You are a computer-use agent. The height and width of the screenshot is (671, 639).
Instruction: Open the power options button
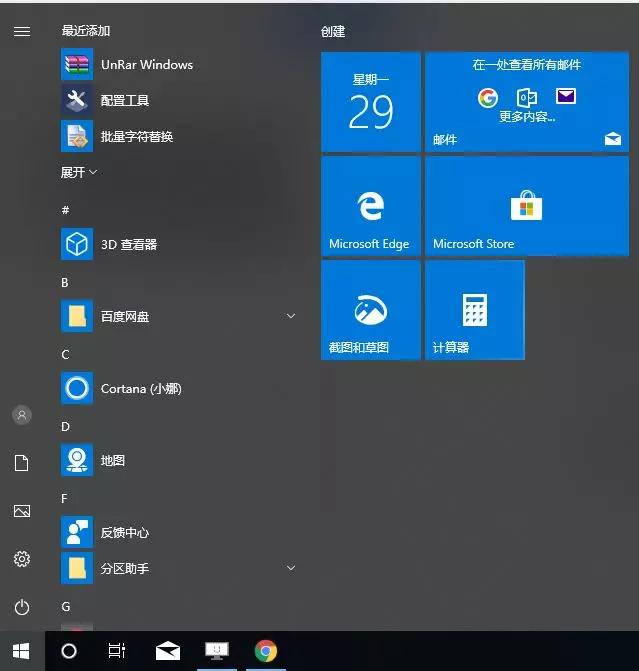(x=22, y=607)
